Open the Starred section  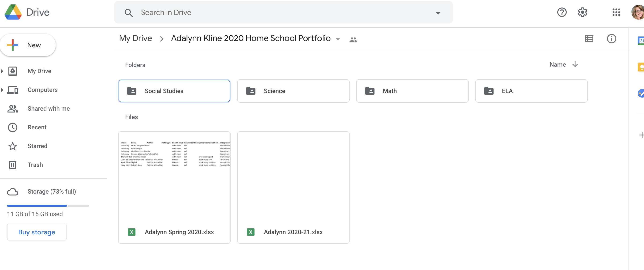(x=37, y=146)
